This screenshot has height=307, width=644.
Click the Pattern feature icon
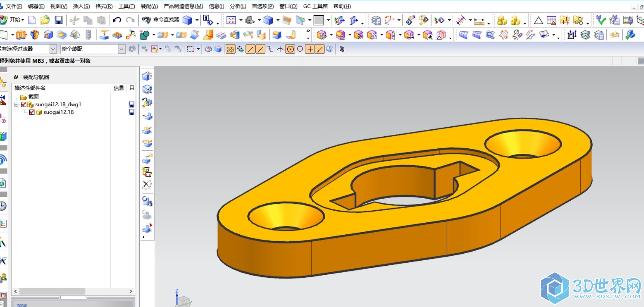click(131, 35)
